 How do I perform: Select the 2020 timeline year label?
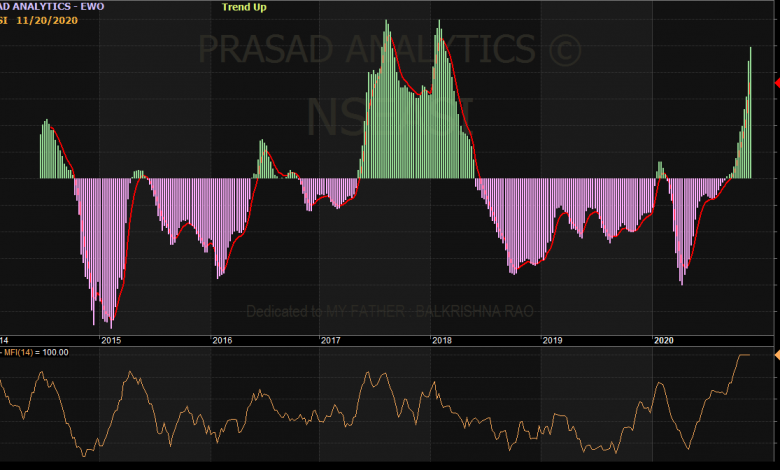663,340
